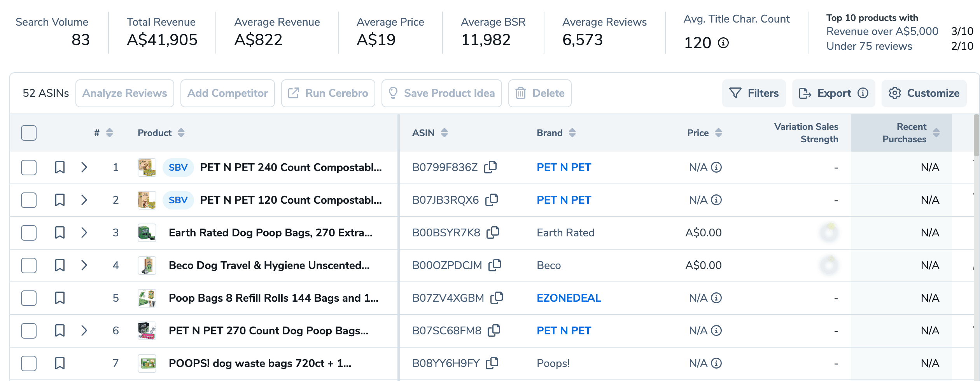The width and height of the screenshot is (980, 381).
Task: Open PET N PET brand link in row 1
Action: [563, 167]
